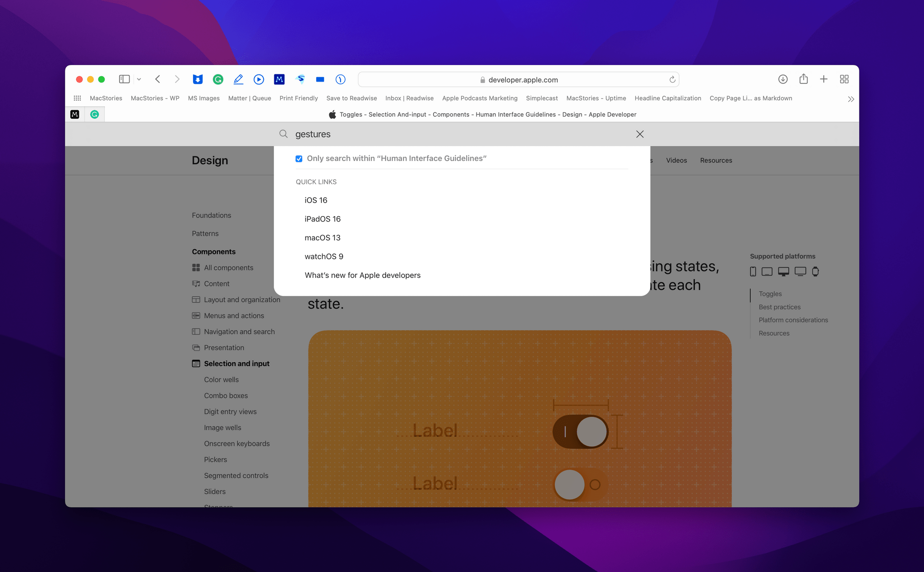This screenshot has height=572, width=924.
Task: Open the Save to Readwise bookmark
Action: coord(351,98)
